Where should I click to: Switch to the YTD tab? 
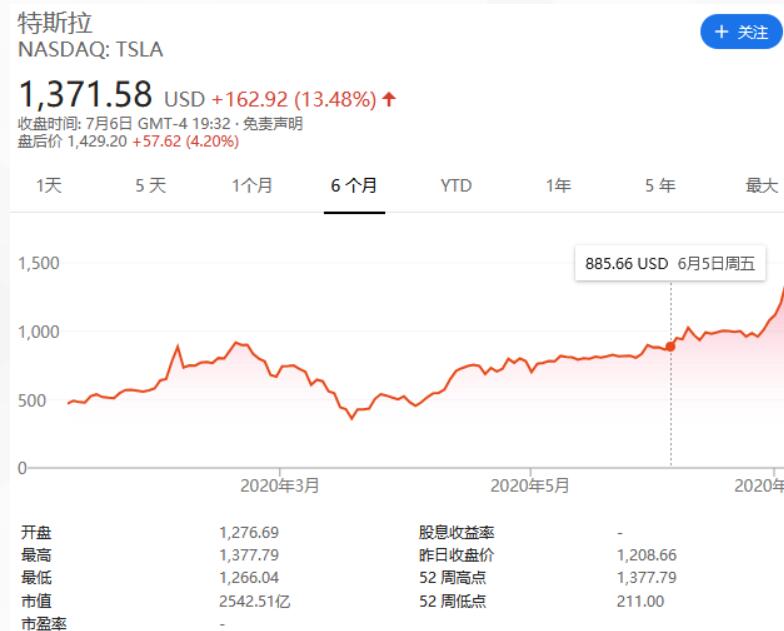tap(456, 186)
